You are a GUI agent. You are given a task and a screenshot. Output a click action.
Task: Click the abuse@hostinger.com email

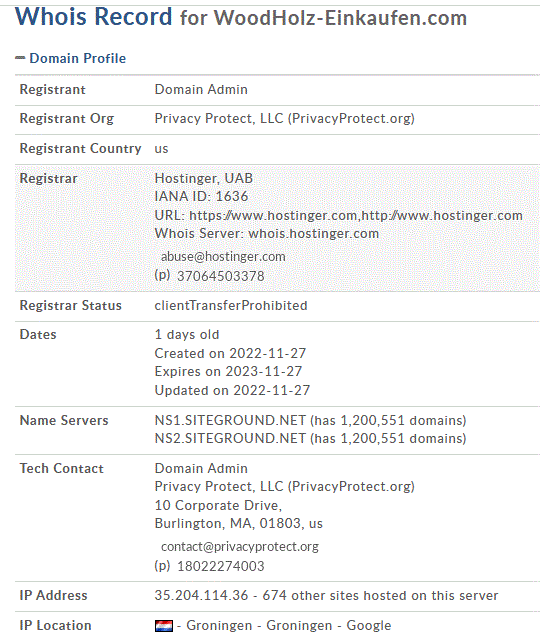pyautogui.click(x=223, y=256)
